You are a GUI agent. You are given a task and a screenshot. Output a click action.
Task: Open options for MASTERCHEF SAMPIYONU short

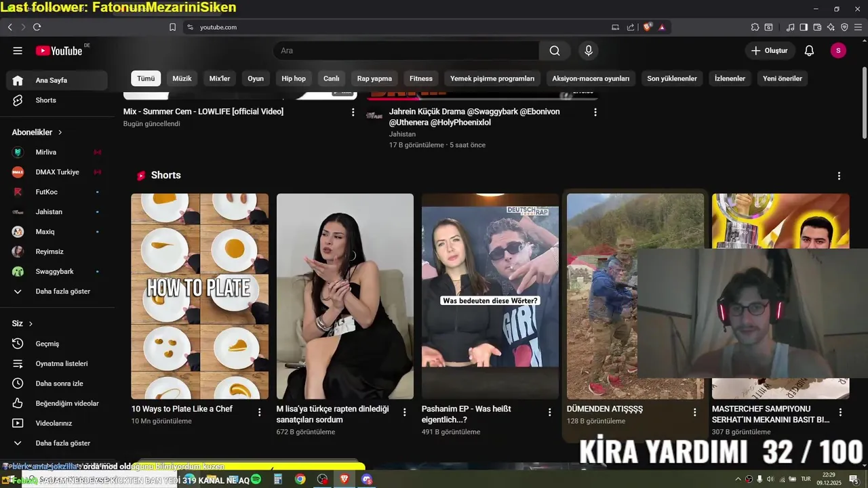tap(840, 412)
